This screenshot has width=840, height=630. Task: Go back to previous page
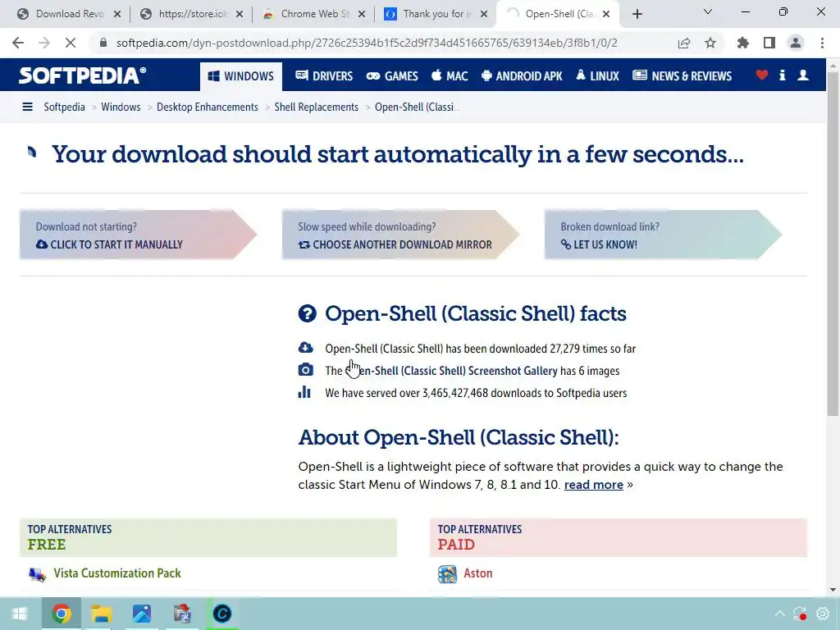tap(18, 43)
